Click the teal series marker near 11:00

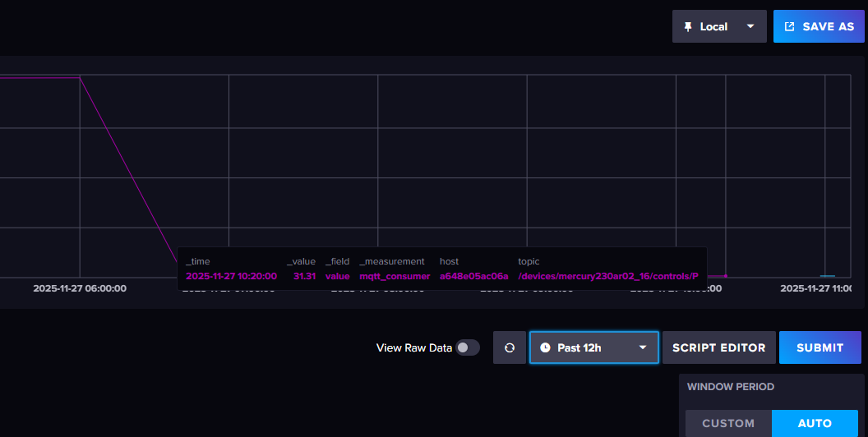click(x=828, y=276)
